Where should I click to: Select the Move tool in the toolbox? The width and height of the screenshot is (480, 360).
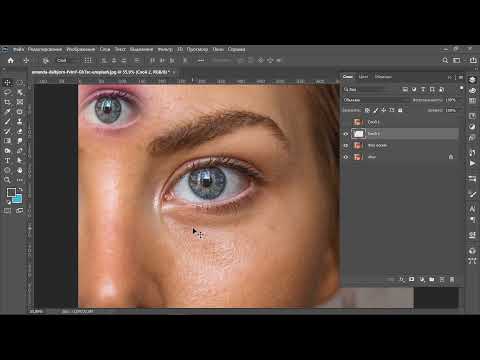tap(7, 83)
